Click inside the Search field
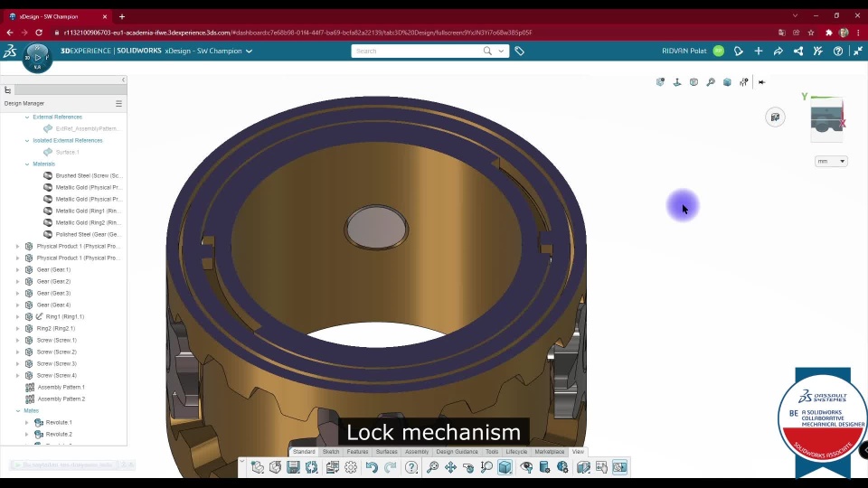The height and width of the screenshot is (488, 868). 418,51
